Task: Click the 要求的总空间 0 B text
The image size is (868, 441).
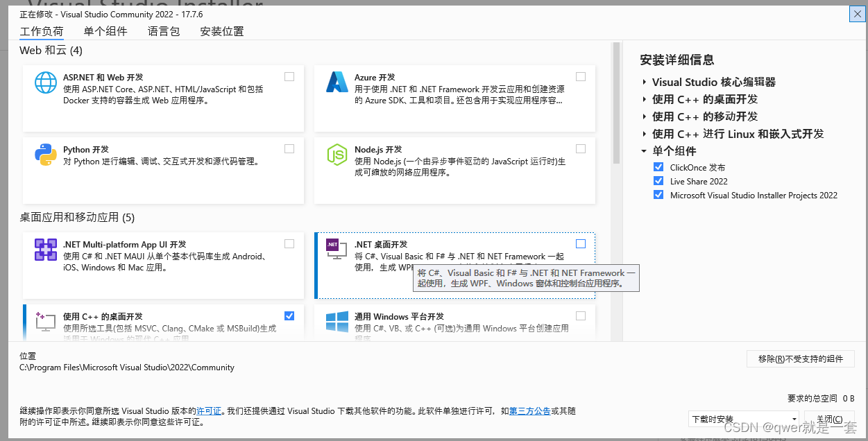Action: point(821,398)
